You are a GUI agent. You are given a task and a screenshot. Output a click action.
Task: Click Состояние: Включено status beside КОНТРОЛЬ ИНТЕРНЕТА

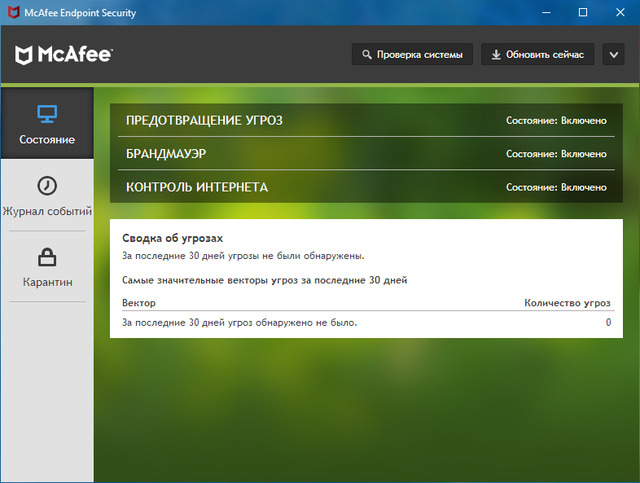(x=556, y=187)
